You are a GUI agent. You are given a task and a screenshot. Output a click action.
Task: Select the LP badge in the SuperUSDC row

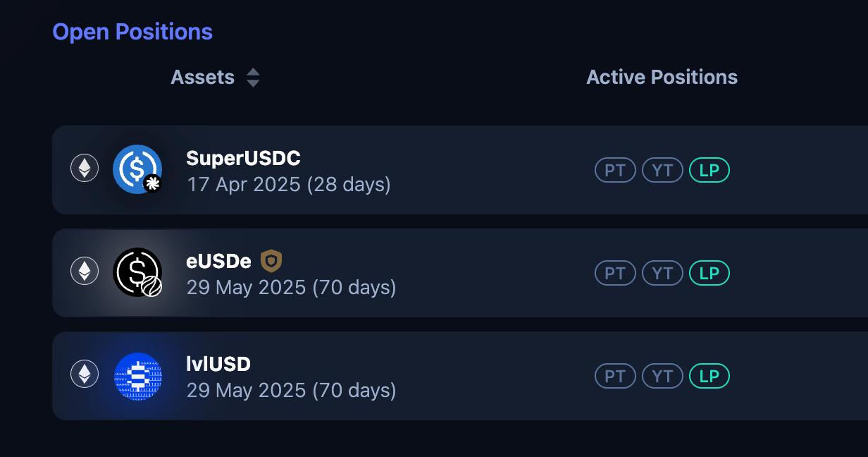coord(709,170)
